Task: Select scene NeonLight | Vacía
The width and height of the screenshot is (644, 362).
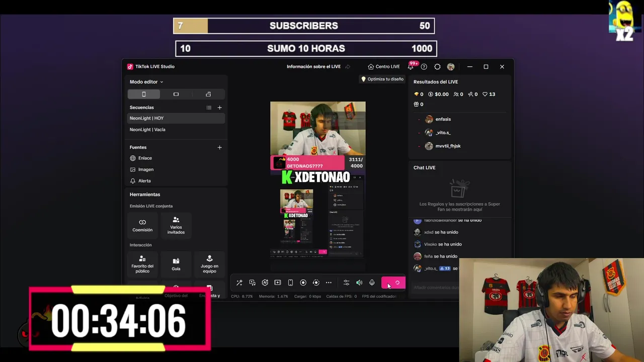Action: point(176,130)
